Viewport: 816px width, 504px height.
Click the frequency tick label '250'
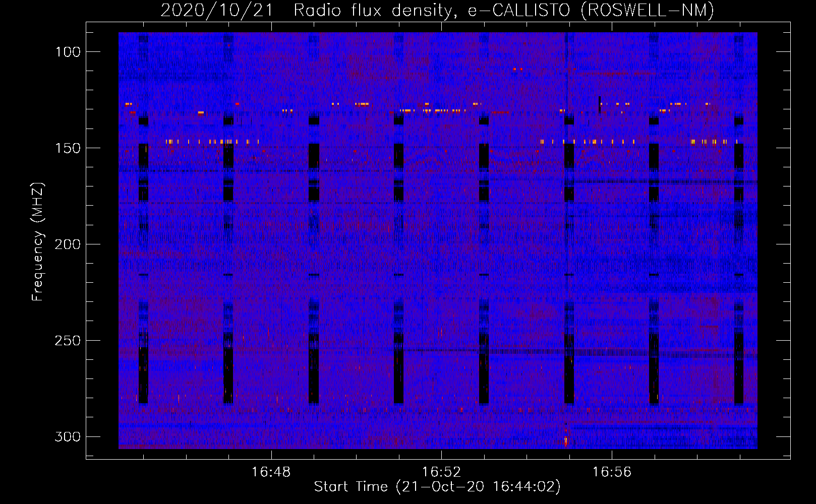[67, 341]
